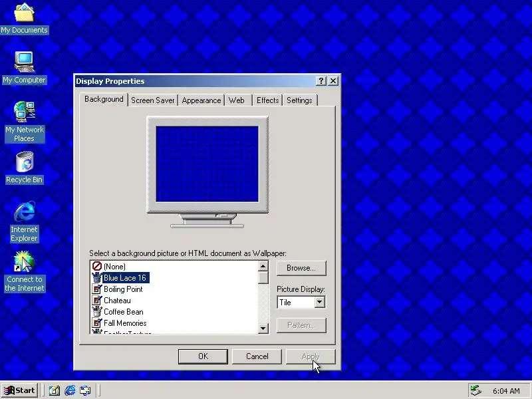Image resolution: width=532 pixels, height=399 pixels.
Task: Select Fall Memories wallpaper
Action: 125,323
